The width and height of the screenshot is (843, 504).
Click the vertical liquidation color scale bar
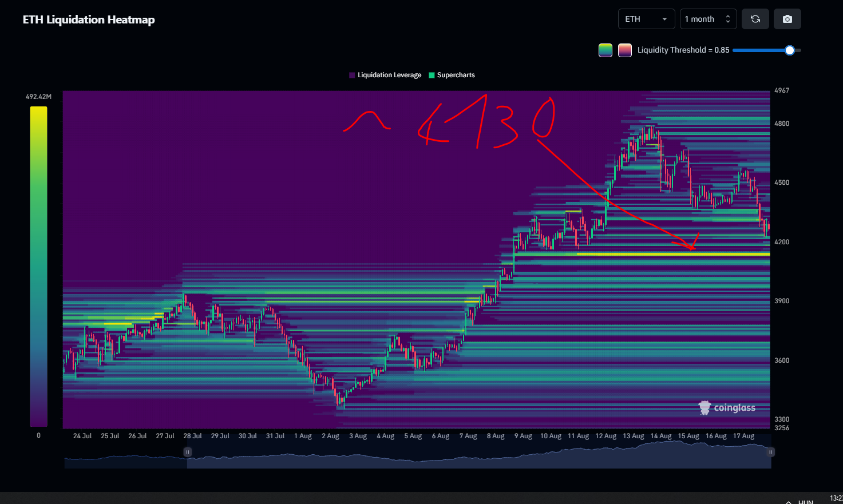[x=39, y=266]
